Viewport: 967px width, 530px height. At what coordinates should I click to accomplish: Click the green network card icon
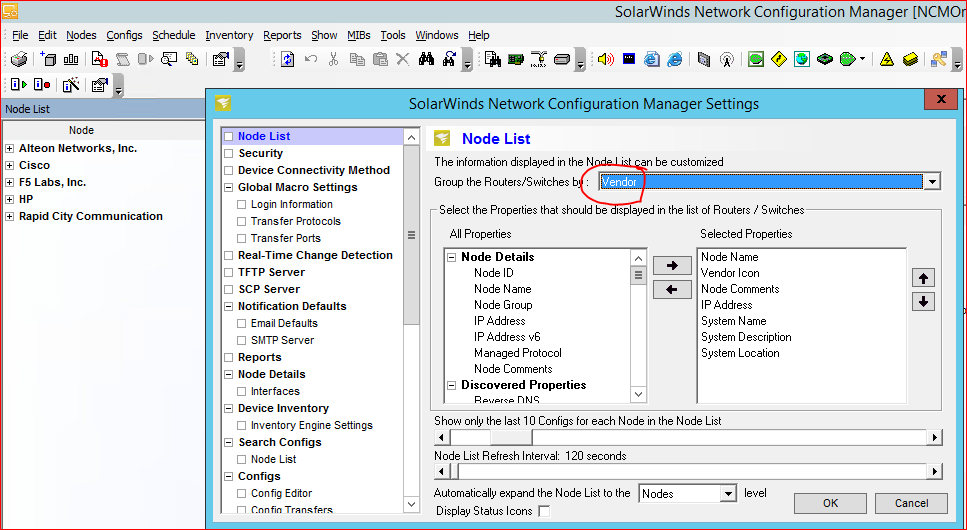tap(516, 59)
